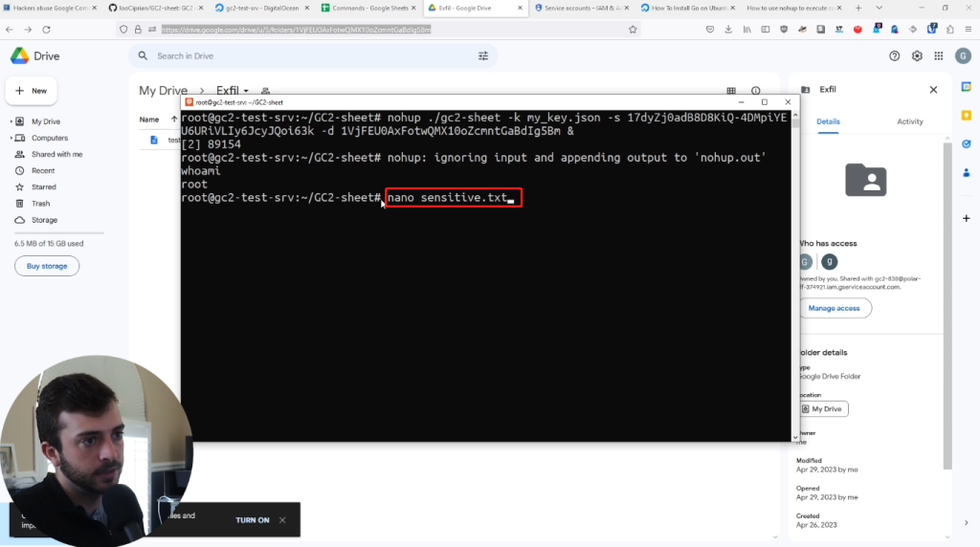Image resolution: width=980 pixels, height=547 pixels.
Task: Open Shared with me
Action: [56, 154]
